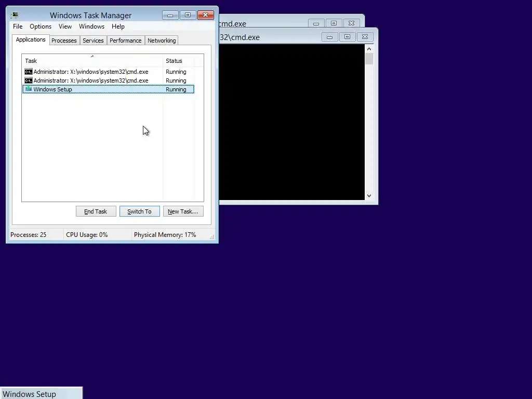Open the Windows menu

(91, 26)
